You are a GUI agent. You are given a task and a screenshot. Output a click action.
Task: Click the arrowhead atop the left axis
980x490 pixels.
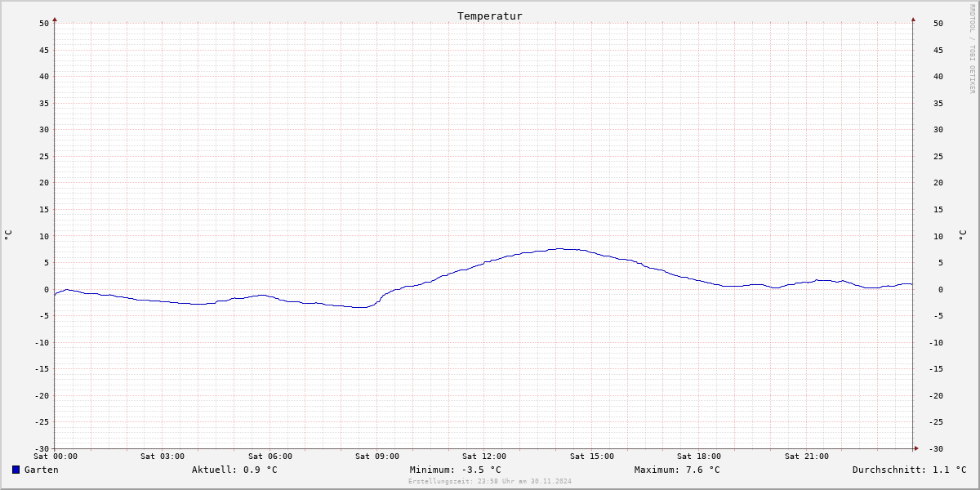[x=55, y=19]
